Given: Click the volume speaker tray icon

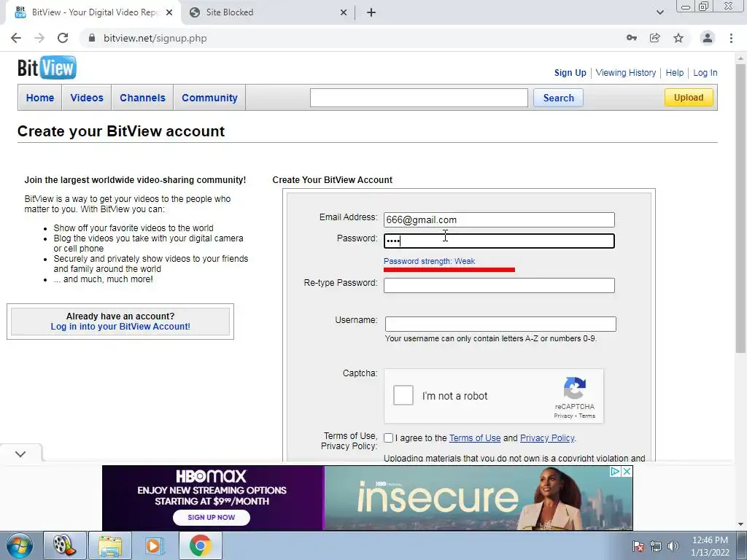Looking at the screenshot, I should (x=673, y=546).
